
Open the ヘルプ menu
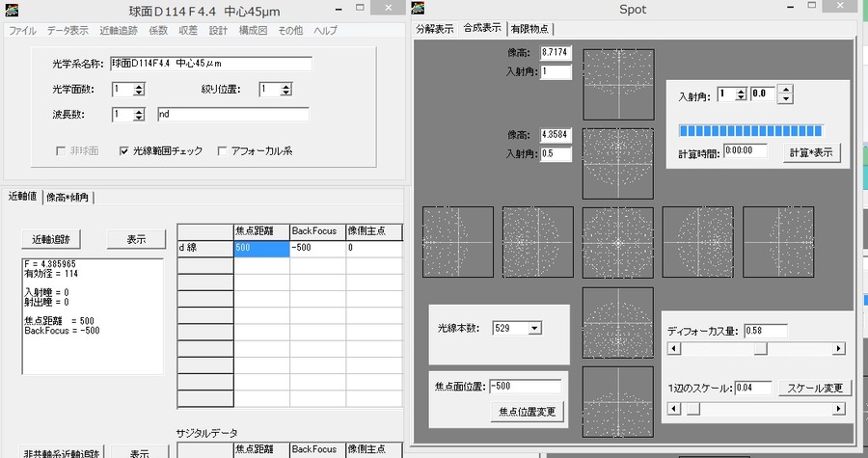coord(325,31)
